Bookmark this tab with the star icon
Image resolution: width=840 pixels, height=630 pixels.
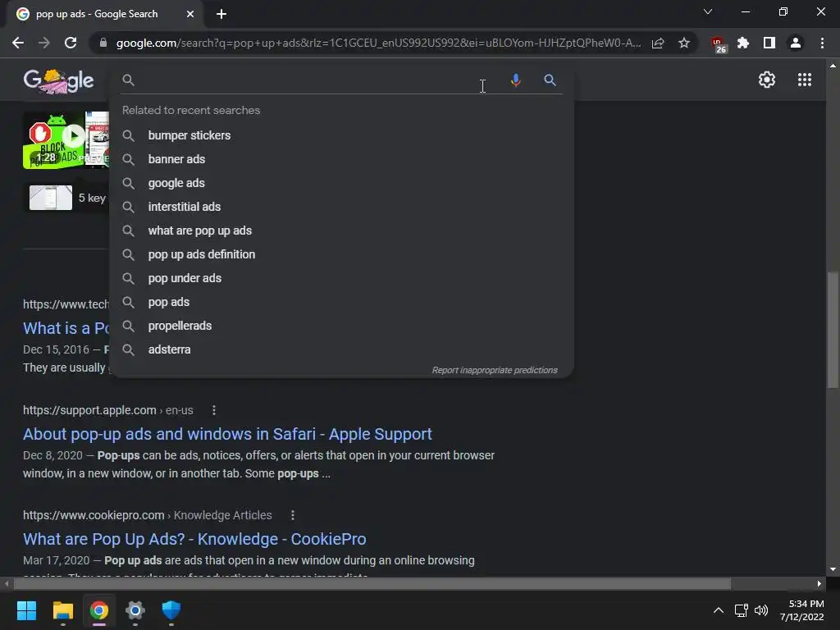pyautogui.click(x=683, y=43)
